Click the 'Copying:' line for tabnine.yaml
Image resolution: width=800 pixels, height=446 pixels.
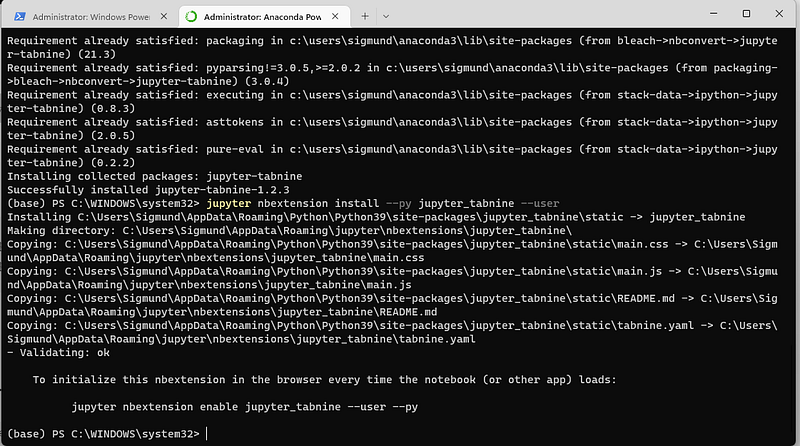click(392, 332)
